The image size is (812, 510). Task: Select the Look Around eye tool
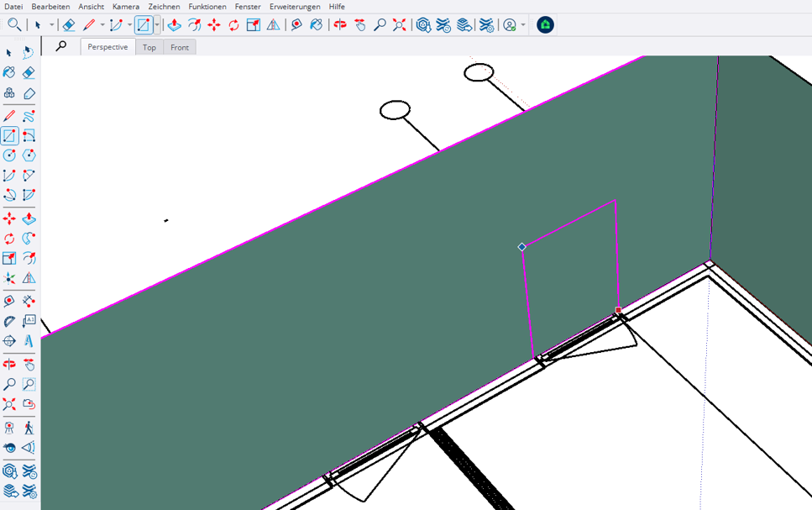tap(9, 447)
